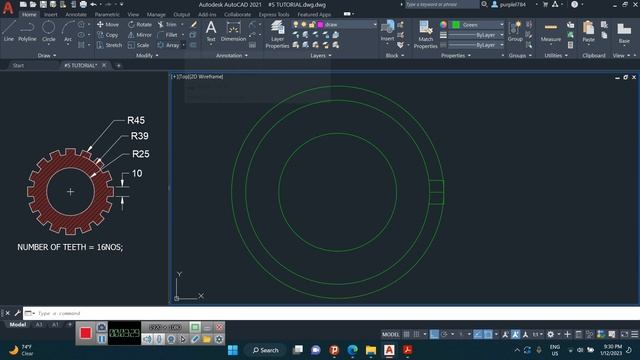Expand the Annotation panel
640x360 pixels.
click(231, 56)
